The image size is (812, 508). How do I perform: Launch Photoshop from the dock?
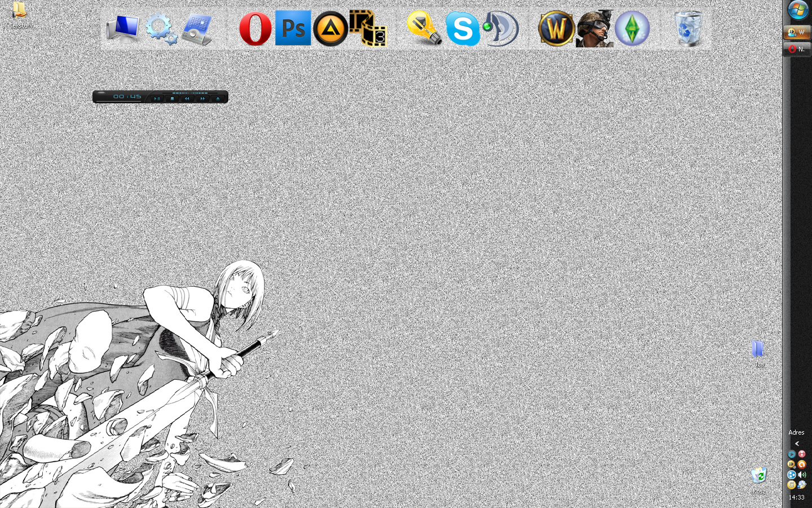click(293, 28)
